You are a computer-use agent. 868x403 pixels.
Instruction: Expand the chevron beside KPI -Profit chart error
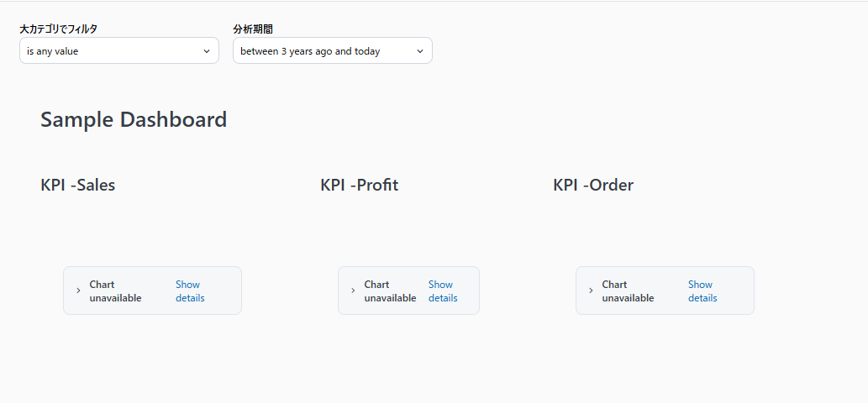(353, 290)
